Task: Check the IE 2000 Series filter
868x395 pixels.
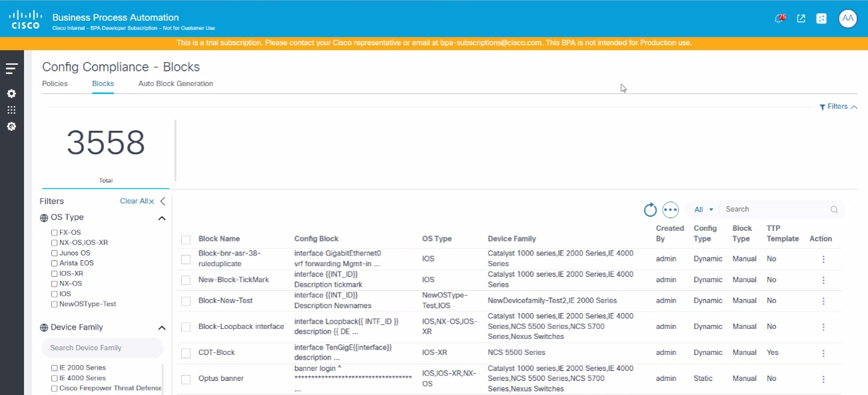Action: [55, 368]
